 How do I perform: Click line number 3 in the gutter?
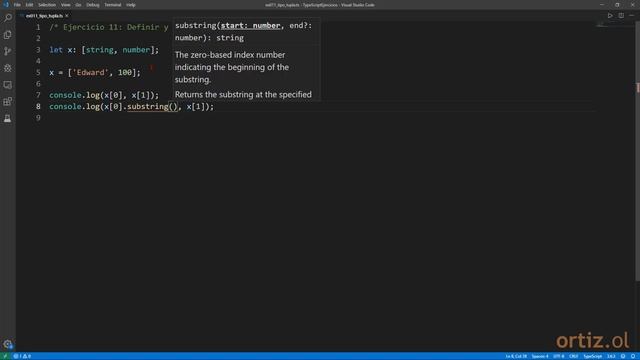tap(38, 50)
